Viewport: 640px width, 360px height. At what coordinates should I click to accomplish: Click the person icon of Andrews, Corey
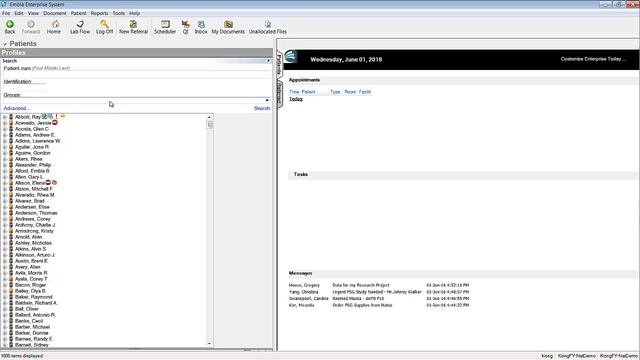point(11,219)
